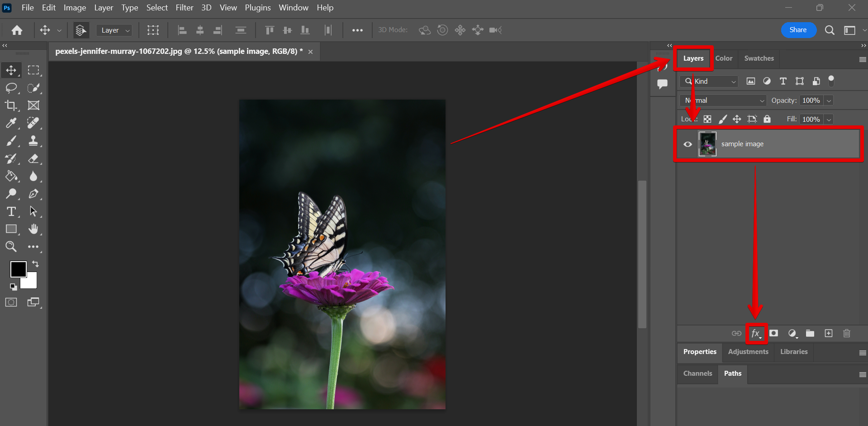The height and width of the screenshot is (426, 868).
Task: Toggle lock transparent pixels
Action: point(707,119)
